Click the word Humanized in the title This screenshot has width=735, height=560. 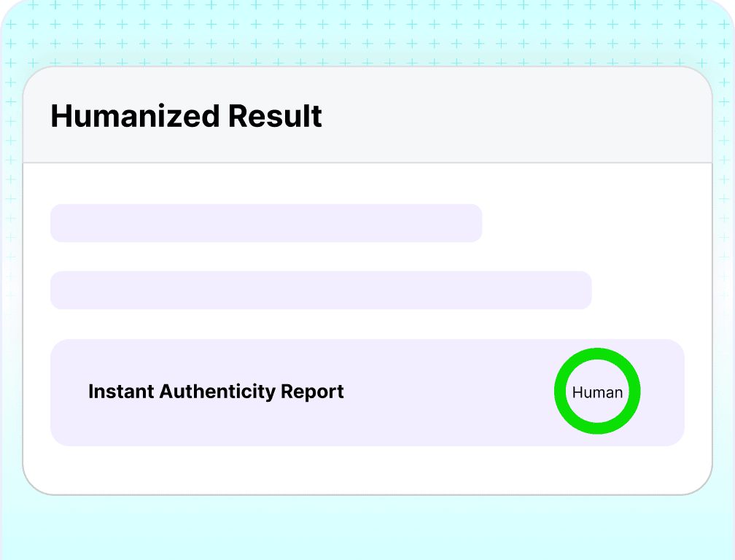pyautogui.click(x=135, y=116)
